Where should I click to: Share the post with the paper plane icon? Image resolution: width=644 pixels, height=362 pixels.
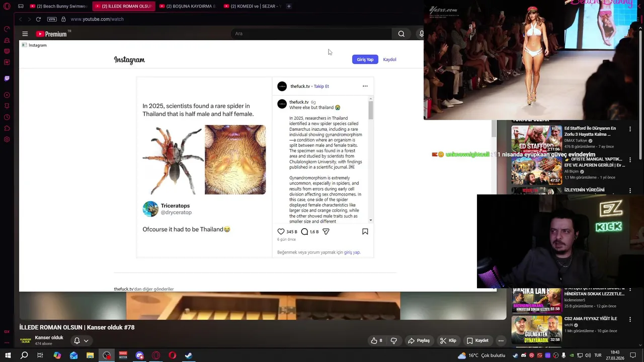(326, 231)
